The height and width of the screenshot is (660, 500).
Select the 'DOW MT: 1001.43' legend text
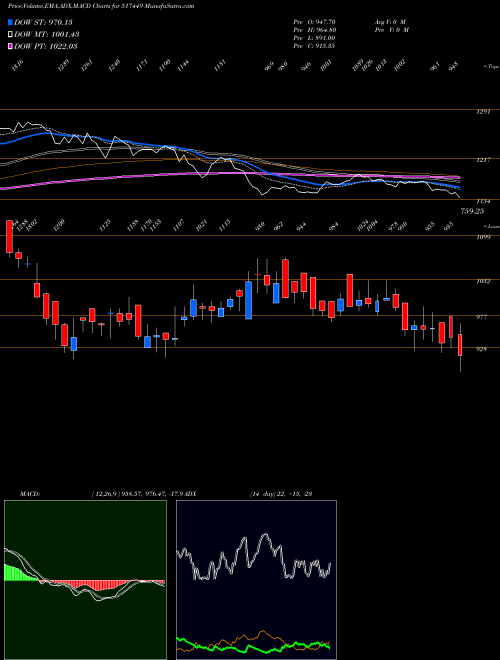[x=47, y=35]
